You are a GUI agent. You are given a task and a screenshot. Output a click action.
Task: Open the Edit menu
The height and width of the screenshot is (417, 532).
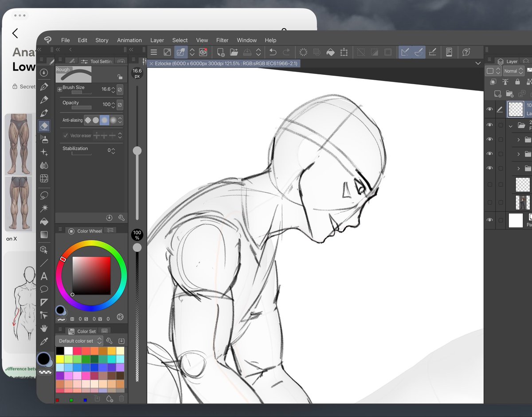click(x=82, y=40)
